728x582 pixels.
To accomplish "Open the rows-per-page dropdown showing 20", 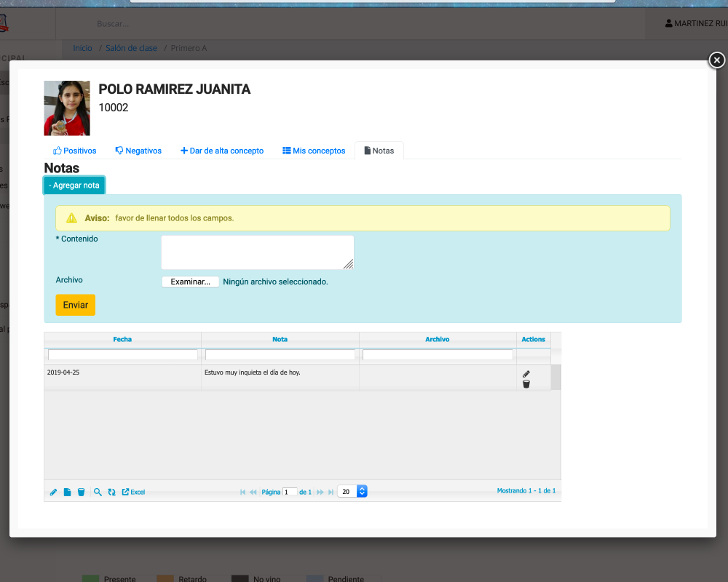I will coord(352,492).
